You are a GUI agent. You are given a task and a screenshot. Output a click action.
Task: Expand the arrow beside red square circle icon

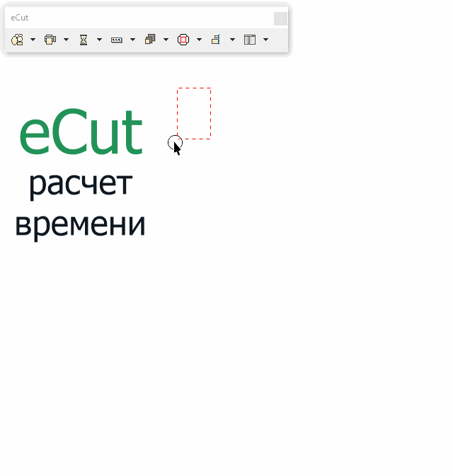(x=200, y=40)
